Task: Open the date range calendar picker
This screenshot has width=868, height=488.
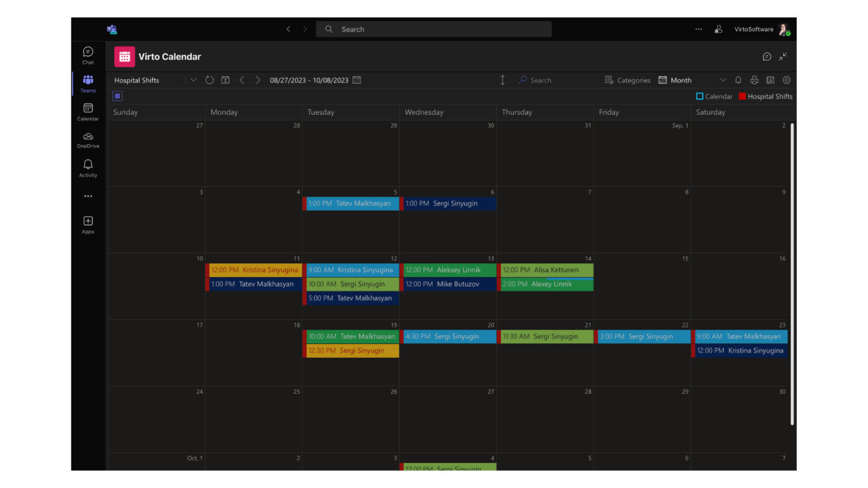Action: point(357,80)
